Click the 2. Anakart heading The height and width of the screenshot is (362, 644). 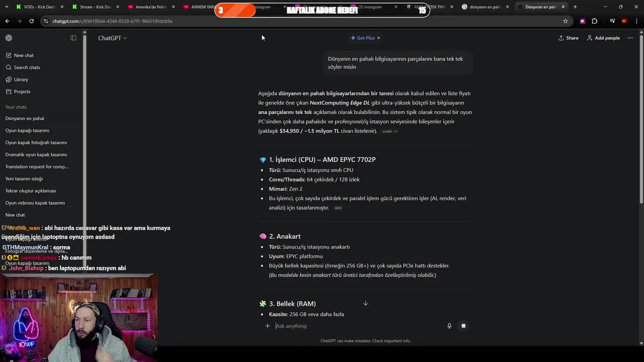[284, 236]
